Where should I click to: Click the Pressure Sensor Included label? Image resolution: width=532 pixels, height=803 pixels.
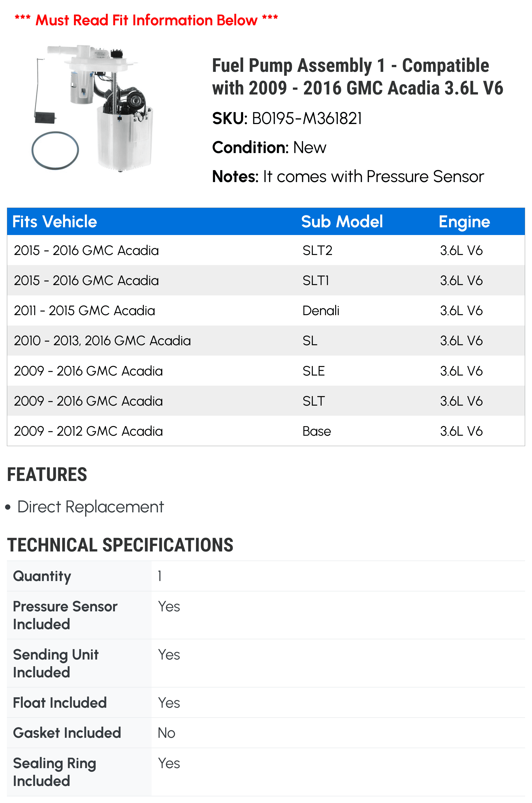click(x=65, y=615)
